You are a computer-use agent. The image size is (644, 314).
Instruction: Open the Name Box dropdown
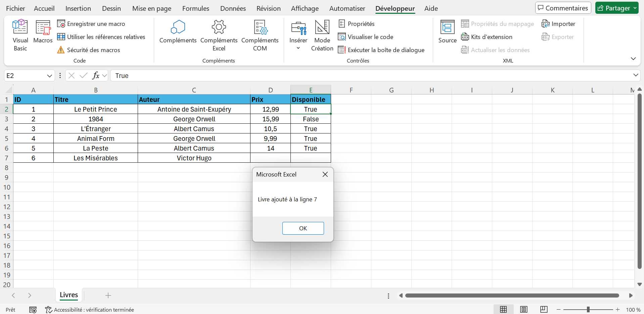click(49, 76)
